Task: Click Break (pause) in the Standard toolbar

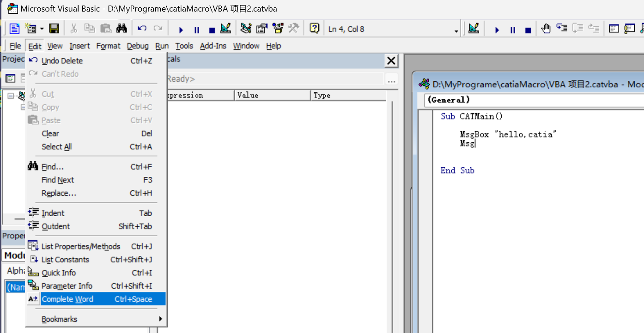Action: [196, 30]
